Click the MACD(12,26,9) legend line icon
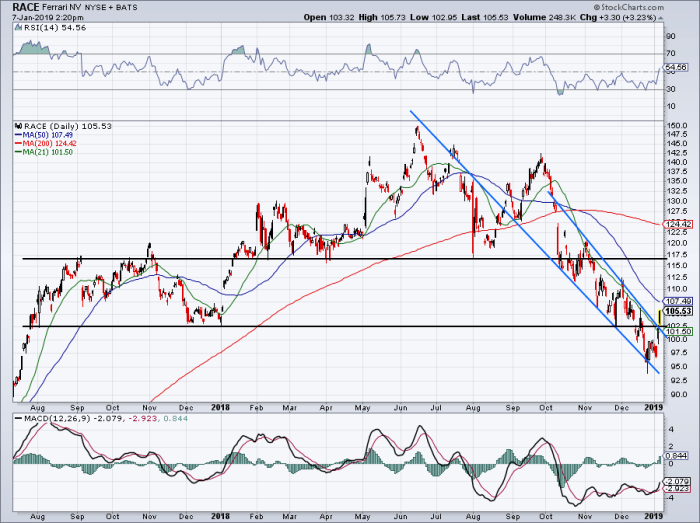Image resolution: width=700 pixels, height=523 pixels. 18,419
